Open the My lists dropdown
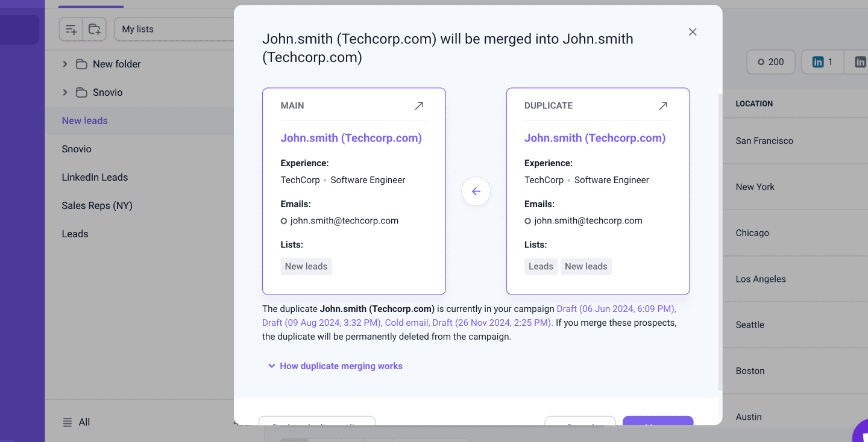The width and height of the screenshot is (868, 442). [175, 29]
